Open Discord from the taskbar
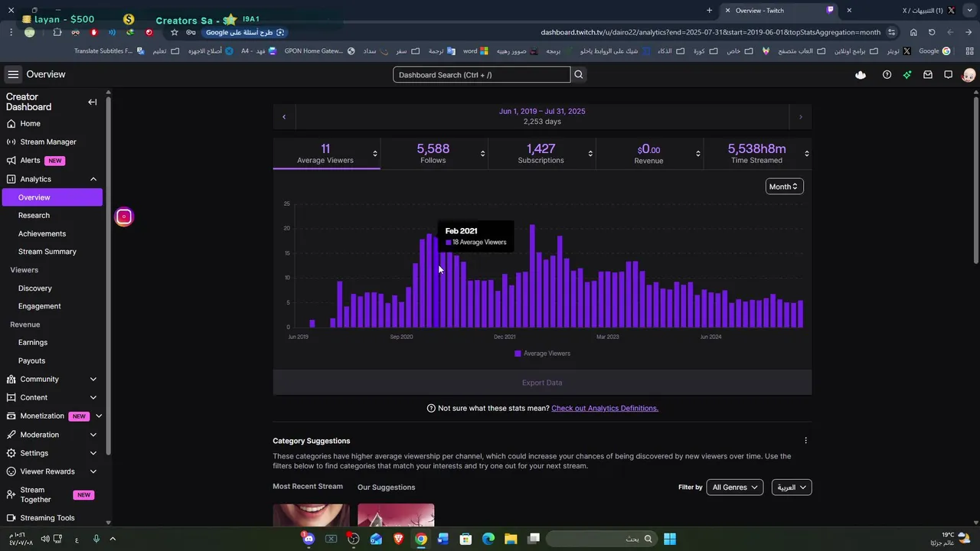 [x=309, y=539]
